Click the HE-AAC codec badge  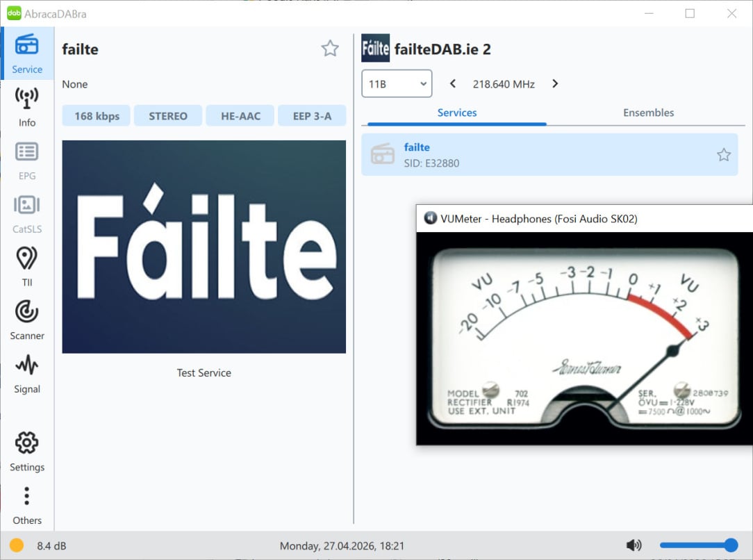pyautogui.click(x=240, y=116)
